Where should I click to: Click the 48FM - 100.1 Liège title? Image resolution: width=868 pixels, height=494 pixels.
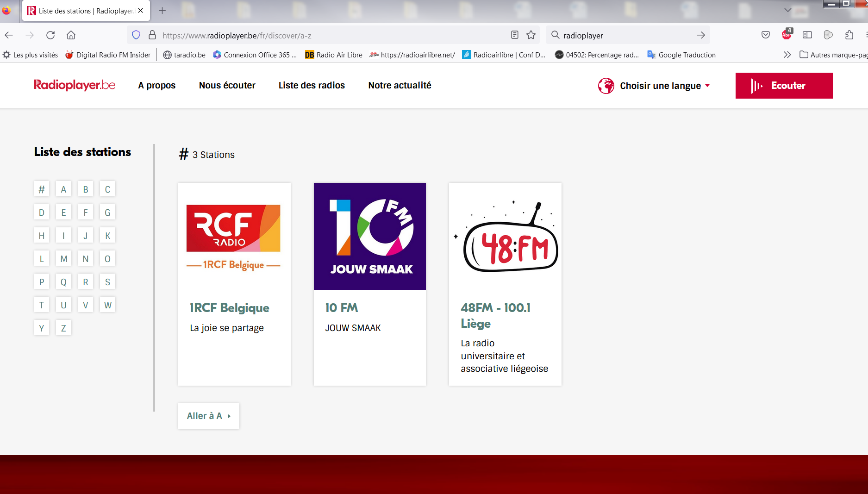(495, 315)
